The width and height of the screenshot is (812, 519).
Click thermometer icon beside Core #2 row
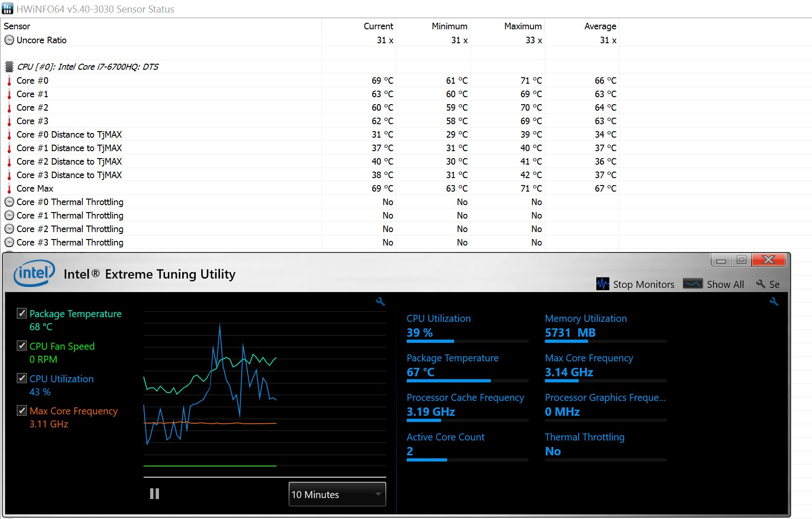pos(9,107)
